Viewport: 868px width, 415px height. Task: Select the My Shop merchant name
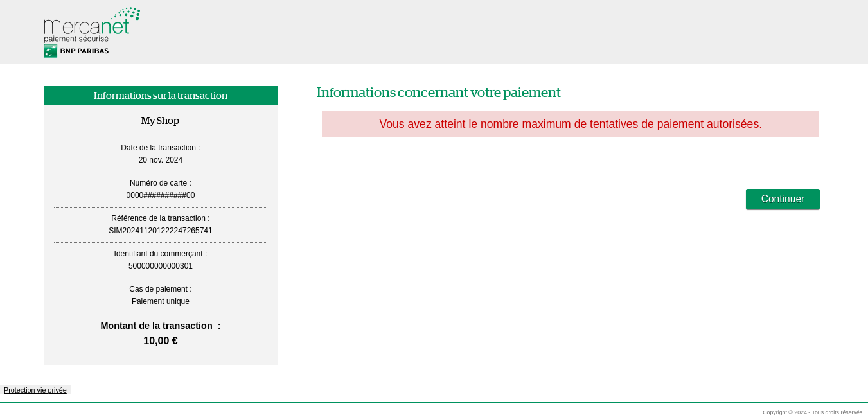(x=160, y=121)
